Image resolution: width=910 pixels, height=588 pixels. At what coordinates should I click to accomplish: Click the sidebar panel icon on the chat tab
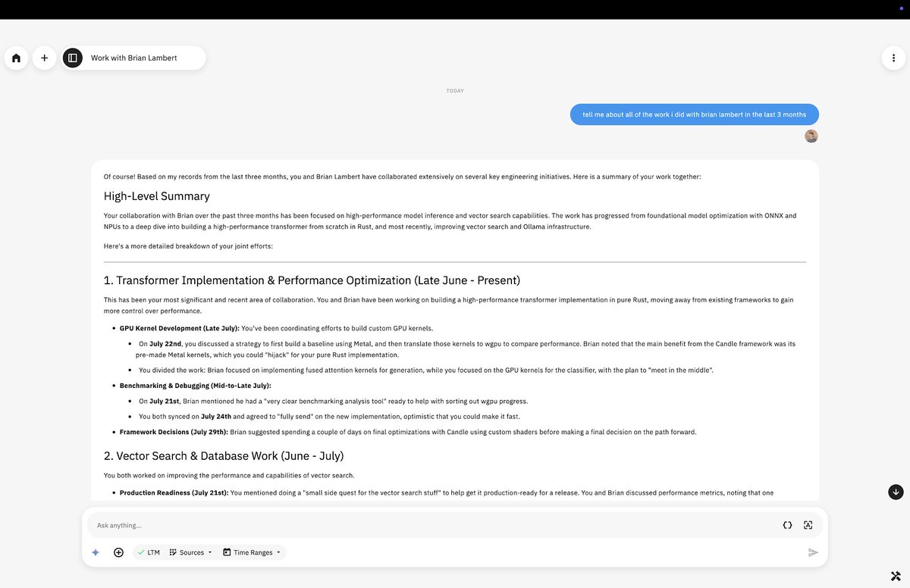click(x=72, y=58)
